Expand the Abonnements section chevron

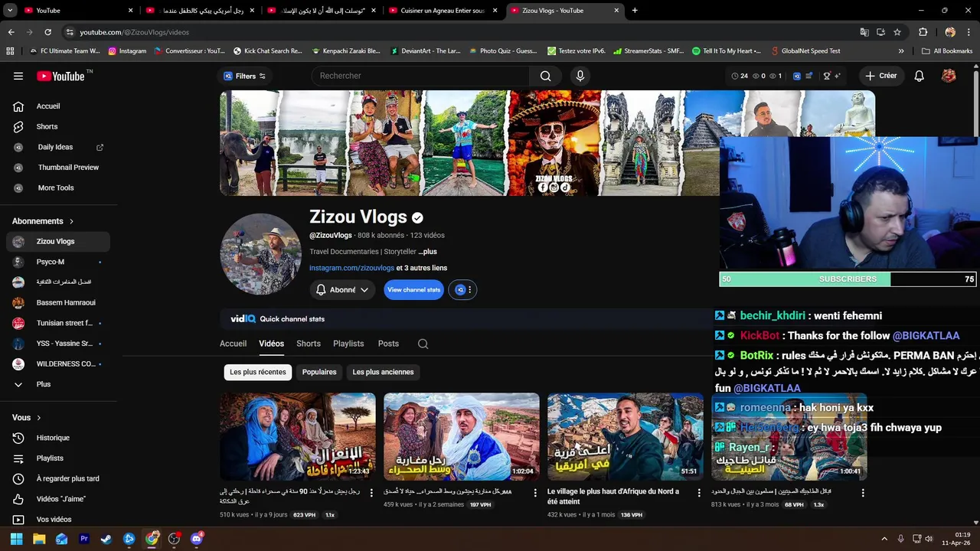(x=72, y=221)
